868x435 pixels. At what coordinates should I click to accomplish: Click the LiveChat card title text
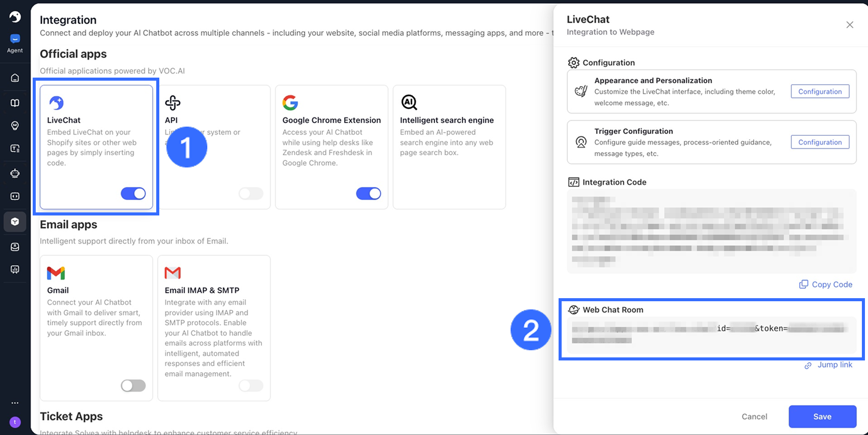tap(64, 120)
